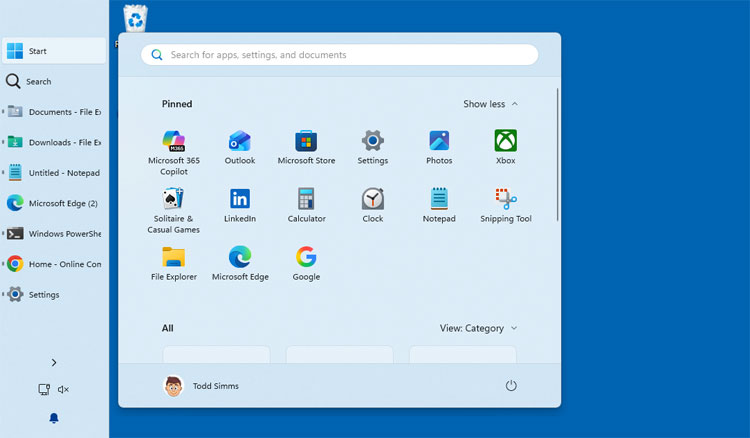
Task: Open LinkedIn pinned app
Action: 240,205
